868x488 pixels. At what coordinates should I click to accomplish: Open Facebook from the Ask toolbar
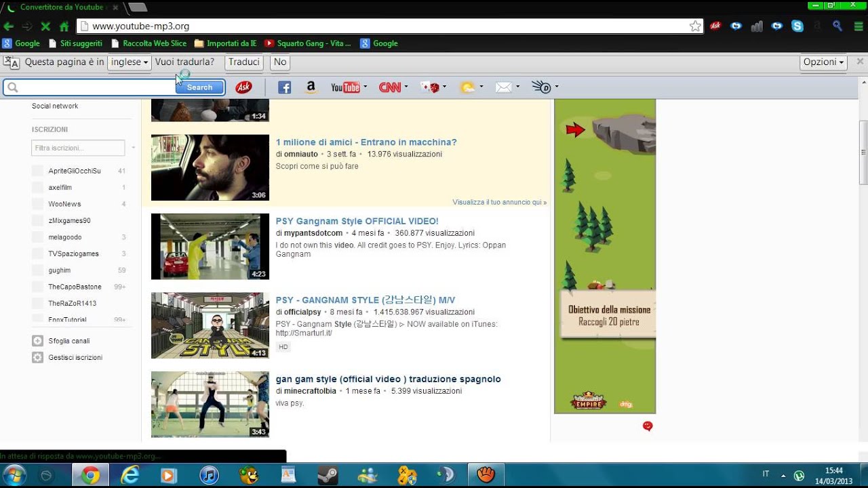[x=284, y=87]
